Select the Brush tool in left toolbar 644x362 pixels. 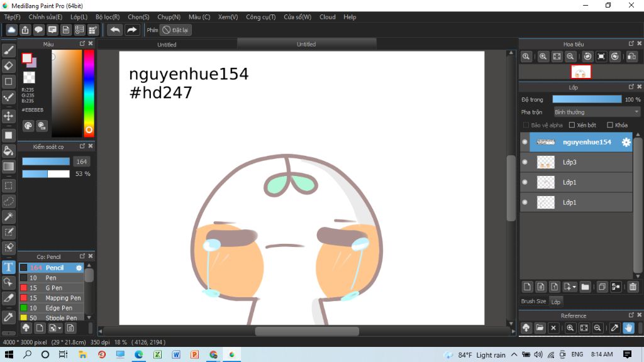(x=9, y=50)
